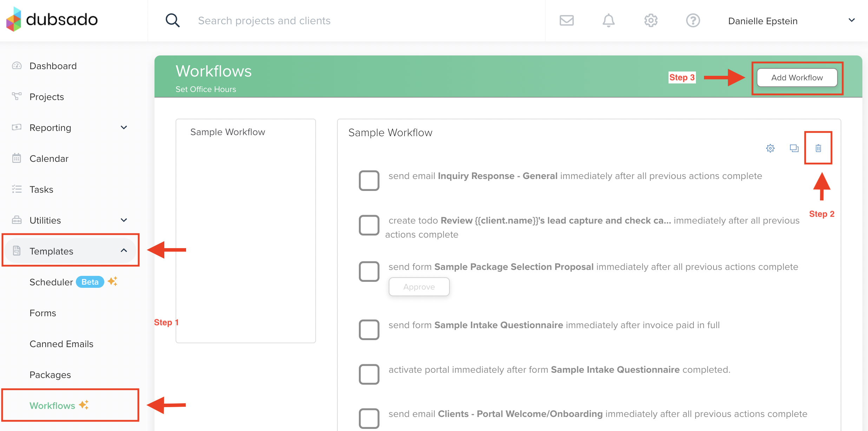This screenshot has height=431, width=868.
Task: Check the activate portal action checkbox
Action: click(x=369, y=374)
